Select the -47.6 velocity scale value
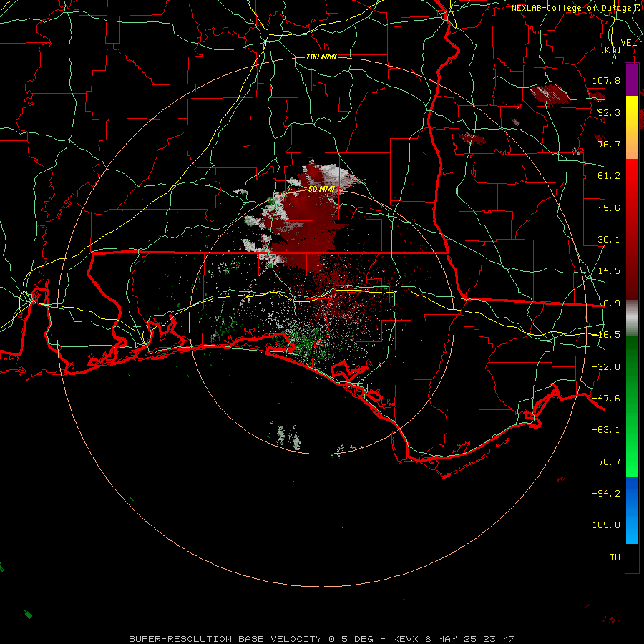Screen dimensions: 644x644 click(606, 399)
